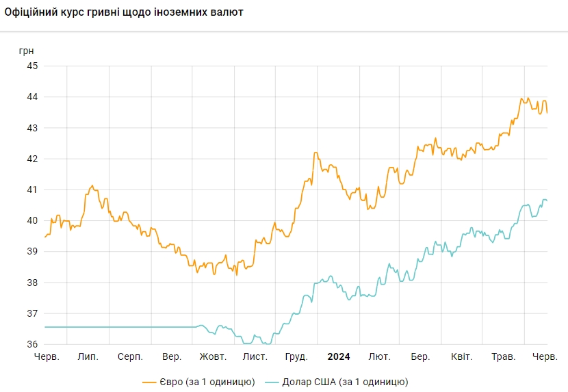Select the Лют. month axis label
Screen dimensions: 568x392
[x=379, y=357]
